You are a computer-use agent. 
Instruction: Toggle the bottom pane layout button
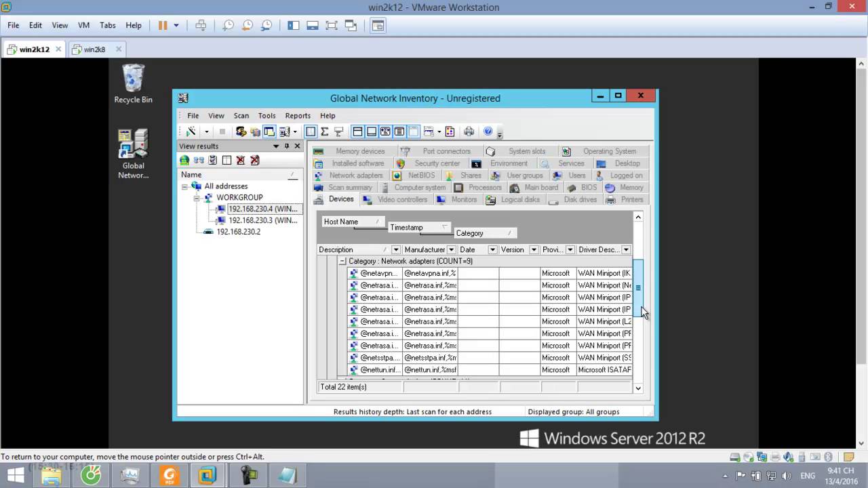click(371, 131)
